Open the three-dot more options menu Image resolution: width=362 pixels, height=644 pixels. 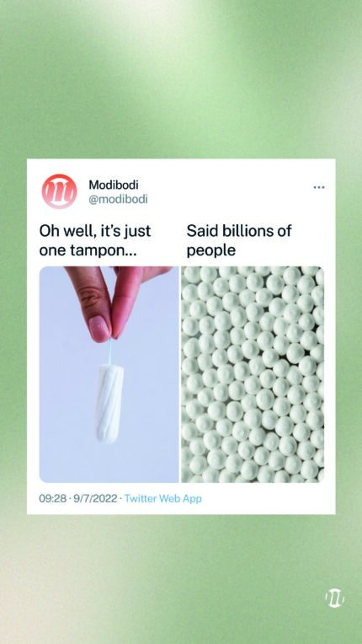tap(318, 187)
